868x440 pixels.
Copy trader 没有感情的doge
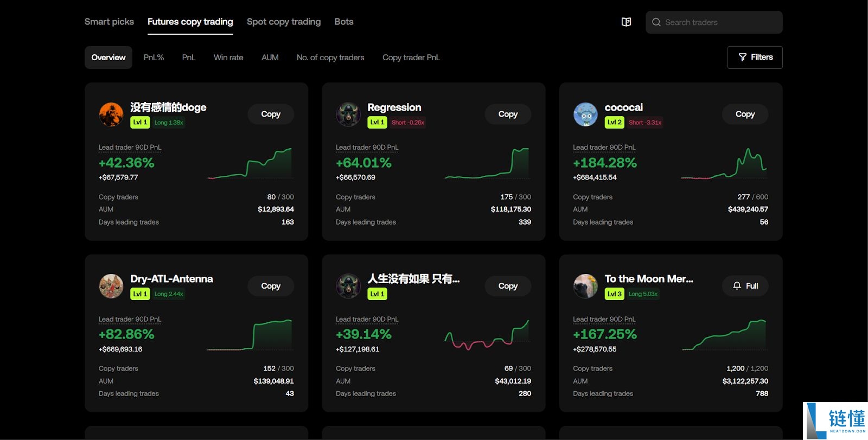click(x=271, y=114)
